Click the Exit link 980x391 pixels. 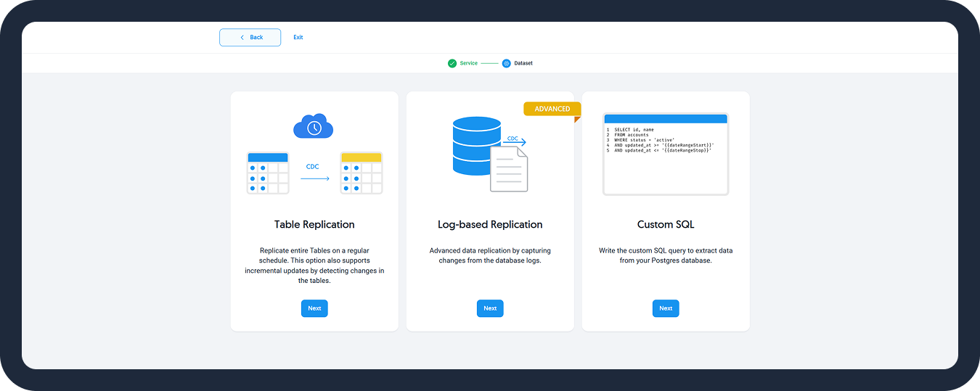coord(298,37)
